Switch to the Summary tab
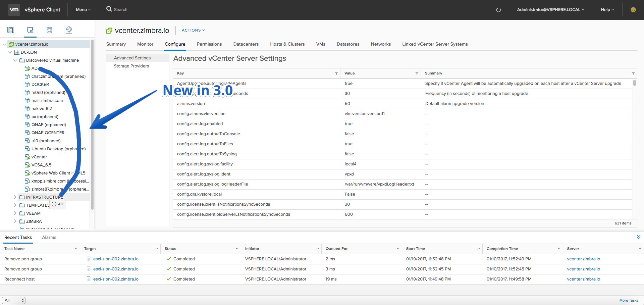This screenshot has width=644, height=305. click(x=116, y=44)
